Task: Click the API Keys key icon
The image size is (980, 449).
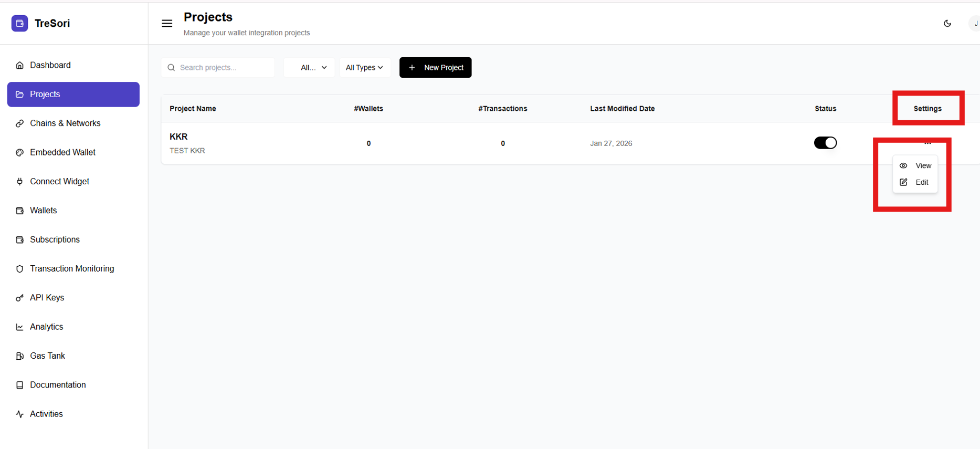Action: [20, 298]
